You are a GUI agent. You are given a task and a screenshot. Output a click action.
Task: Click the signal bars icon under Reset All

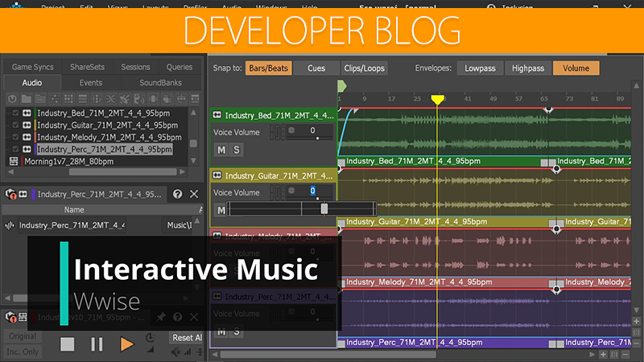pyautogui.click(x=188, y=352)
